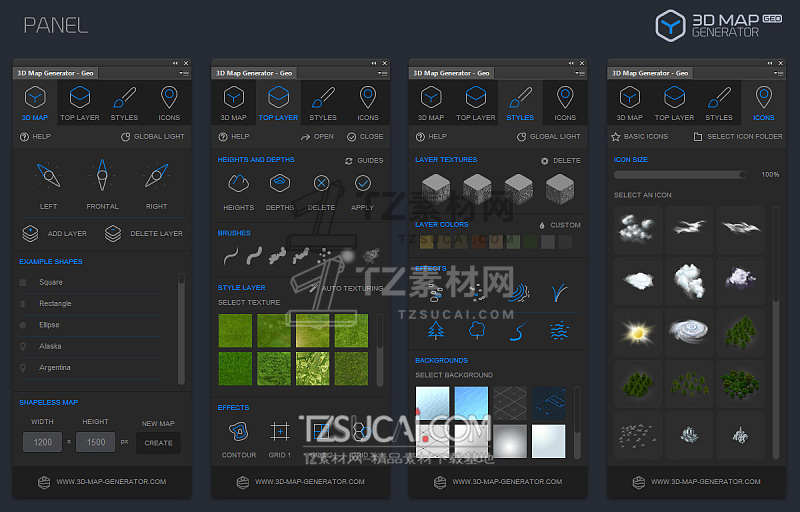The height and width of the screenshot is (512, 800).
Task: Click the Create new map button
Action: pos(158,443)
